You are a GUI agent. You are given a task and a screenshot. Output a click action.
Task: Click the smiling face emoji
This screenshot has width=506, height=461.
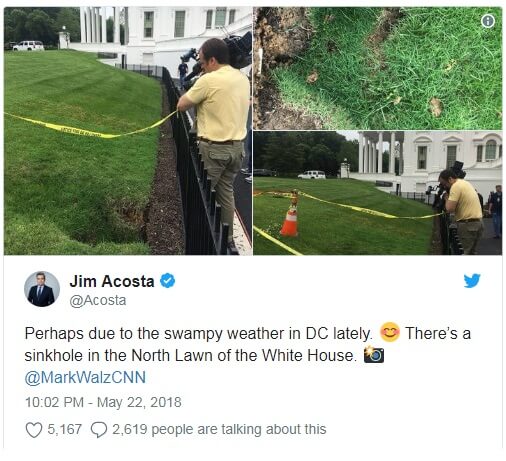(390, 332)
